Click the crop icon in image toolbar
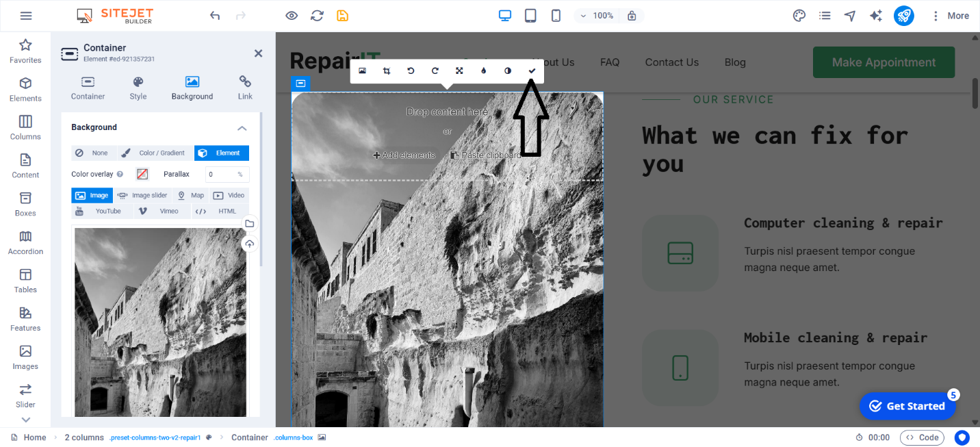Viewport: 980px width, 447px height. click(x=387, y=71)
